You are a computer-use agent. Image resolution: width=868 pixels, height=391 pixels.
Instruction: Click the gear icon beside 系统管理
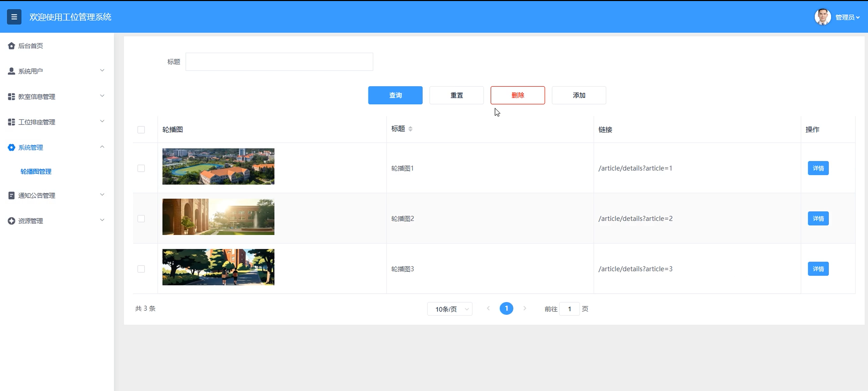pos(11,147)
